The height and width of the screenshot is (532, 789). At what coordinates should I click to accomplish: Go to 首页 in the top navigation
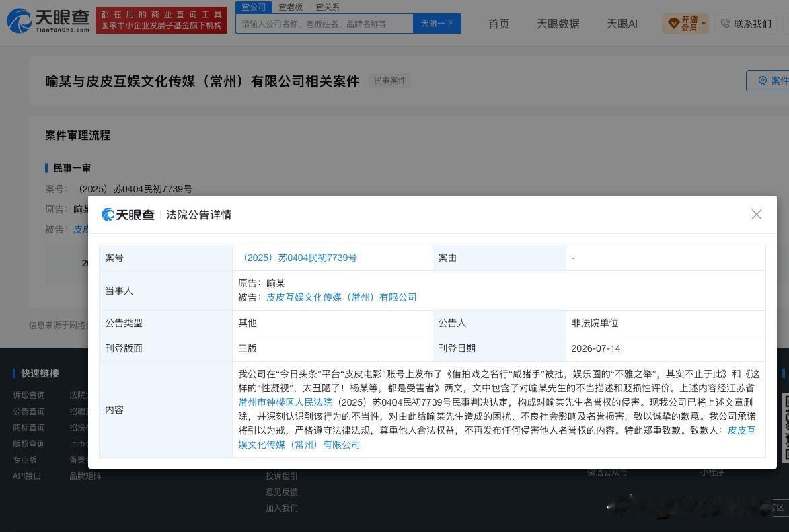[x=498, y=24]
